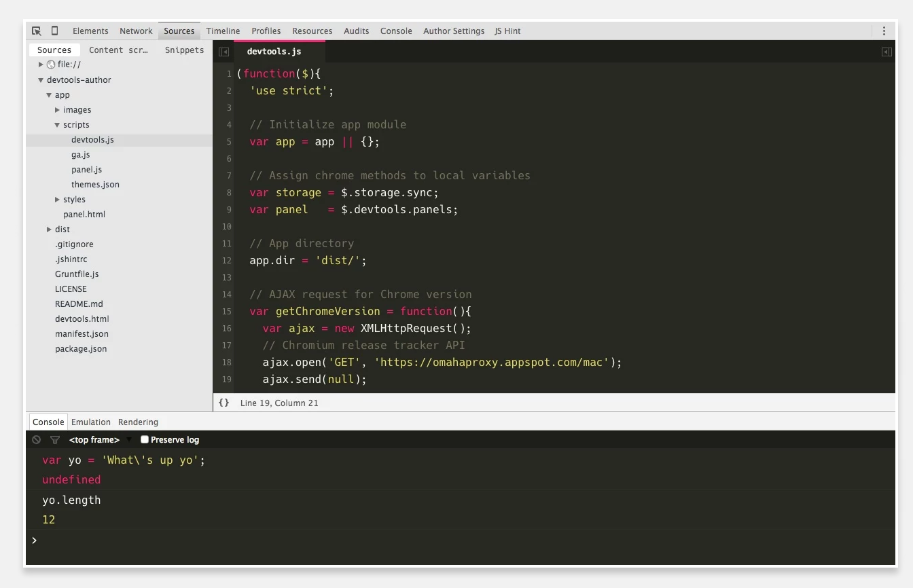Collapse the devtools-author folder
The width and height of the screenshot is (913, 588).
pyautogui.click(x=41, y=80)
